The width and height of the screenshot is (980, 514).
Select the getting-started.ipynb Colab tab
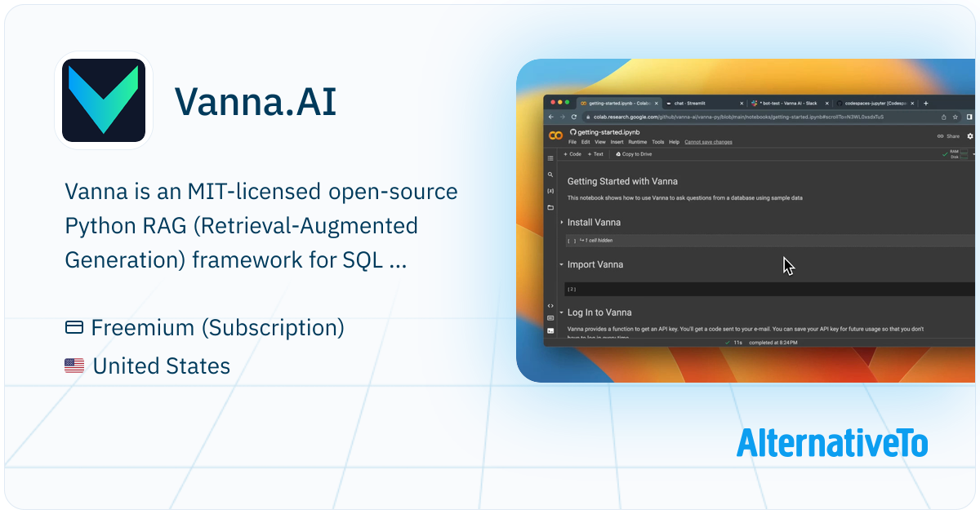pyautogui.click(x=620, y=104)
